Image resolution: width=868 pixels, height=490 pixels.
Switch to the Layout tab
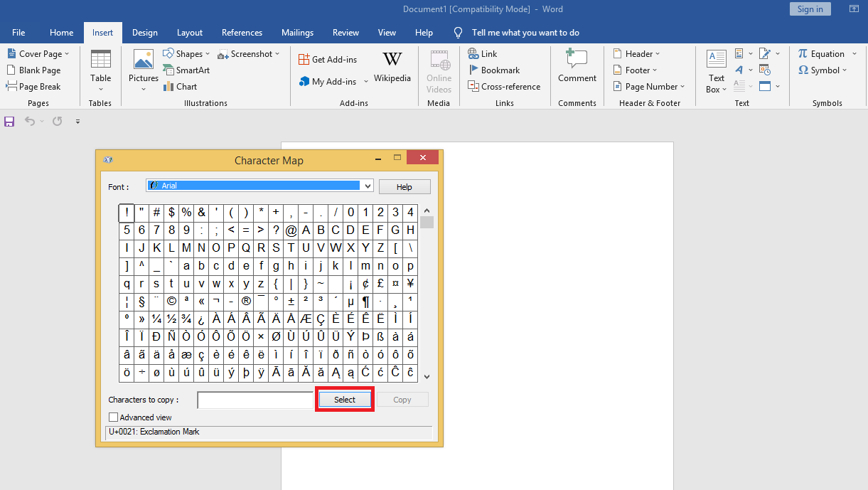pyautogui.click(x=190, y=33)
